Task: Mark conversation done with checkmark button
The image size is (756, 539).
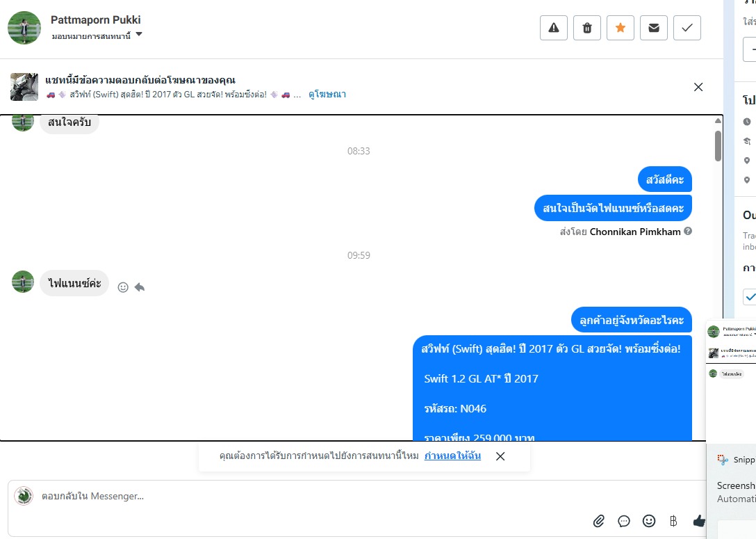Action: (x=687, y=28)
